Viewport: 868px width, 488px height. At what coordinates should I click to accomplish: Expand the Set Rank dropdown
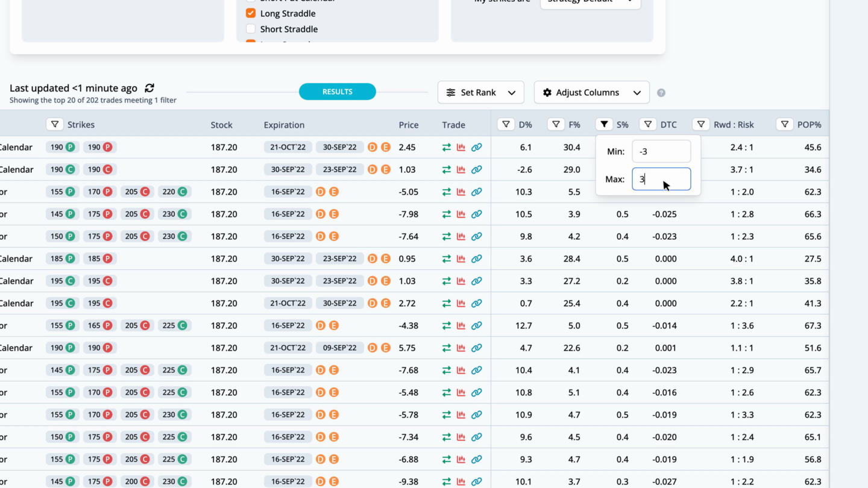coord(480,93)
